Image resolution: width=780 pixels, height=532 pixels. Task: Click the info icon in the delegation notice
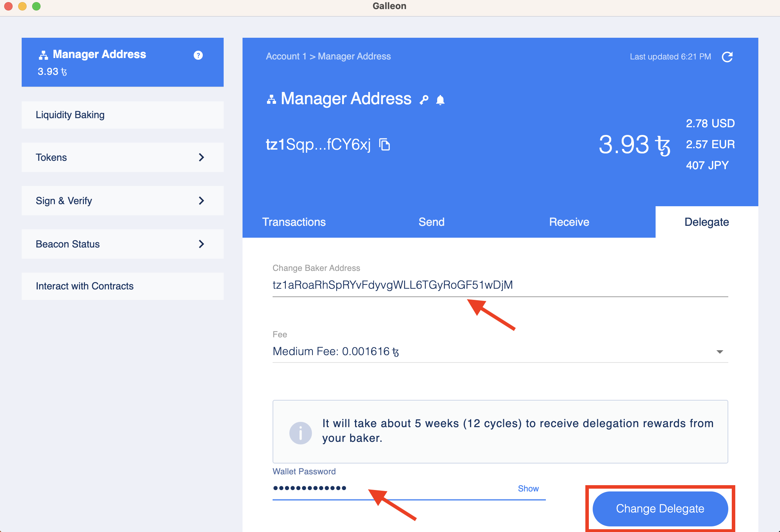pyautogui.click(x=301, y=433)
